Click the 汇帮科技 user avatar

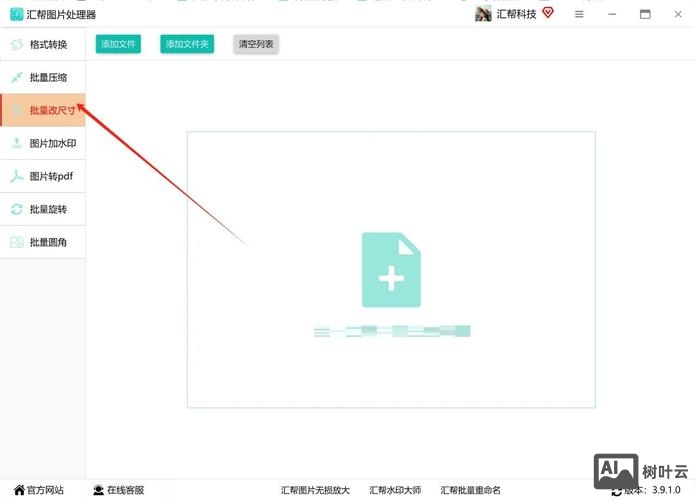tap(483, 14)
